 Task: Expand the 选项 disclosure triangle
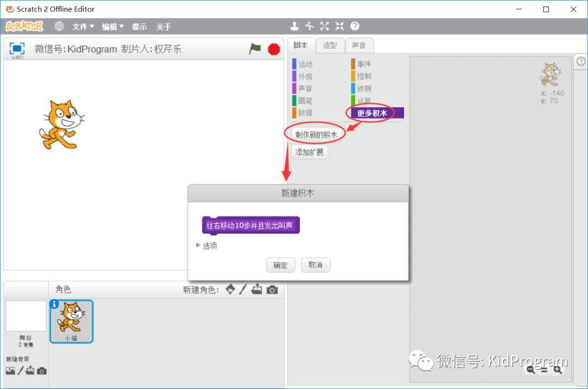click(x=198, y=245)
